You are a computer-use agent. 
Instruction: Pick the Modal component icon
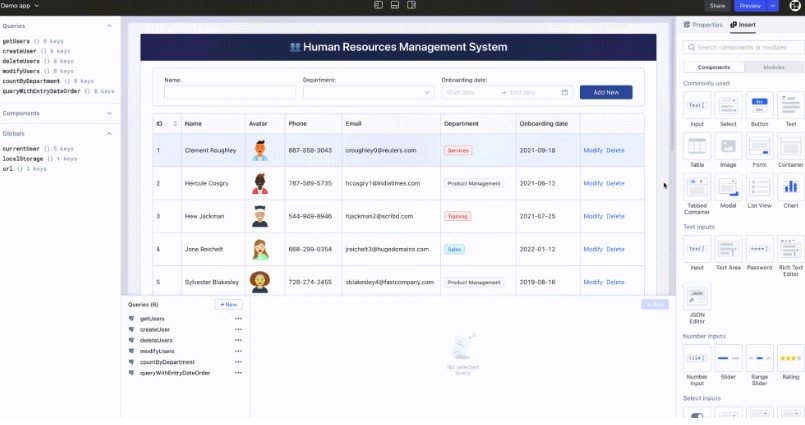728,187
